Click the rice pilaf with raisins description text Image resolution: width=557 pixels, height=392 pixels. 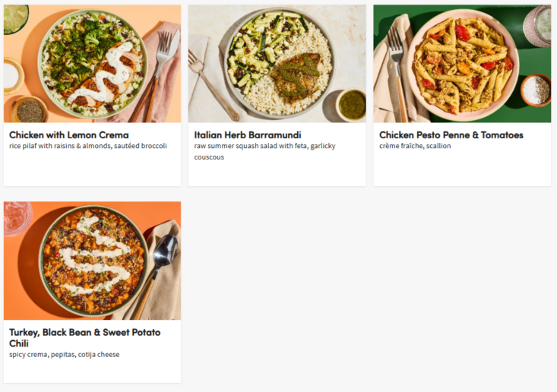pos(88,146)
